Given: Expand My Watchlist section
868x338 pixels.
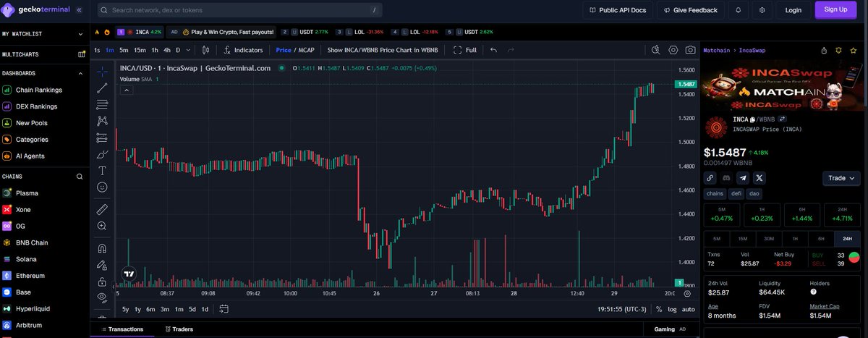Looking at the screenshot, I should (x=81, y=33).
